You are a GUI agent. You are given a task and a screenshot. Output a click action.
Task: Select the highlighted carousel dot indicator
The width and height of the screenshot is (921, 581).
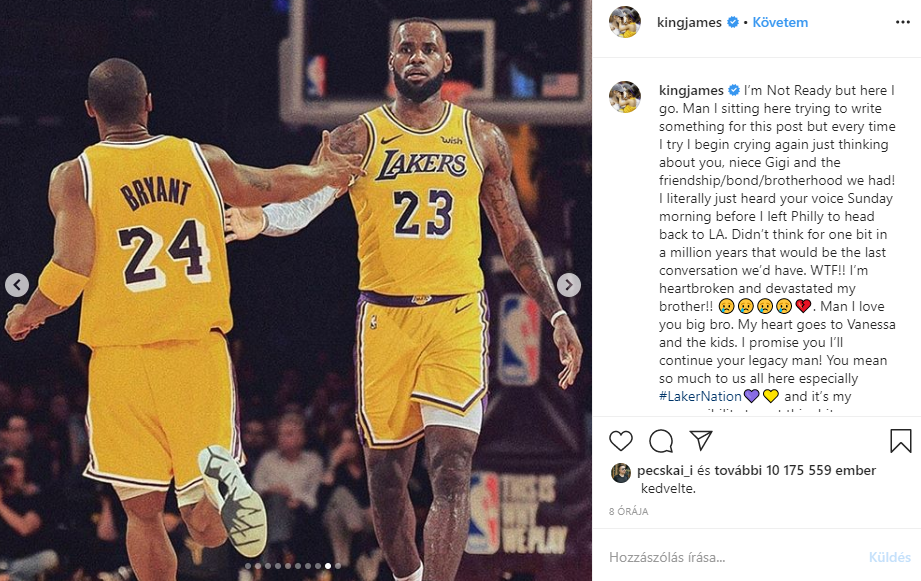(326, 565)
